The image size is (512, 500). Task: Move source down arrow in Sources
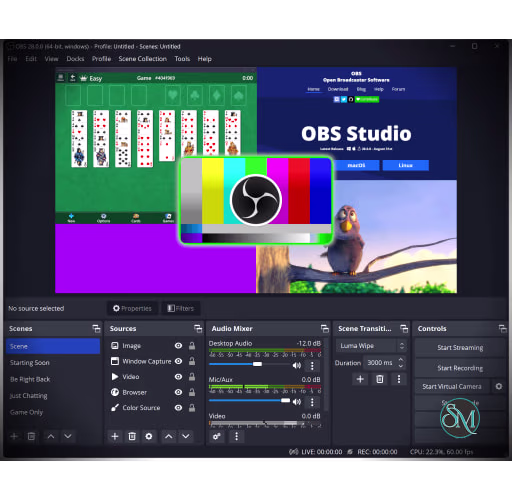coord(186,436)
